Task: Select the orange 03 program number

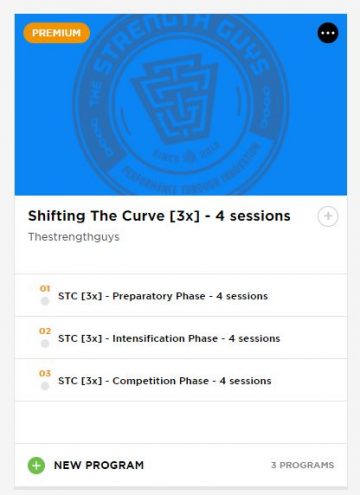Action: pos(45,373)
